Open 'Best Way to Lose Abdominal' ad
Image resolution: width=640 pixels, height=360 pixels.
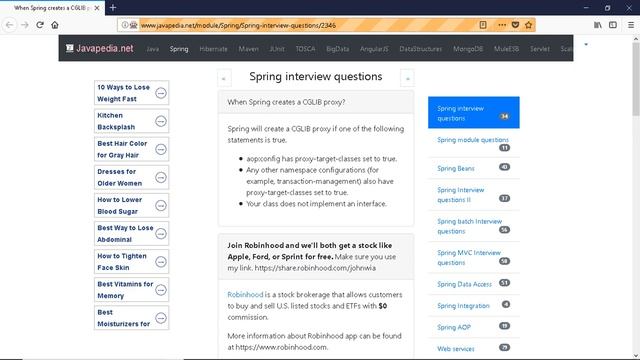click(131, 234)
